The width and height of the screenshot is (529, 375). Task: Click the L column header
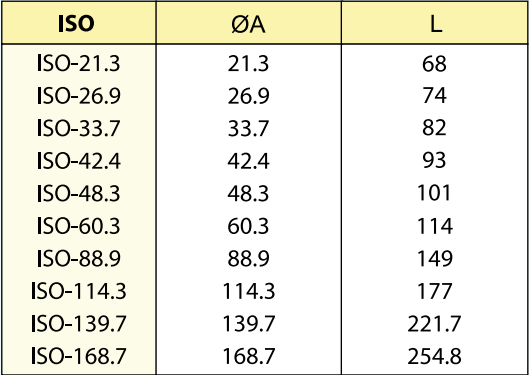coord(436,24)
